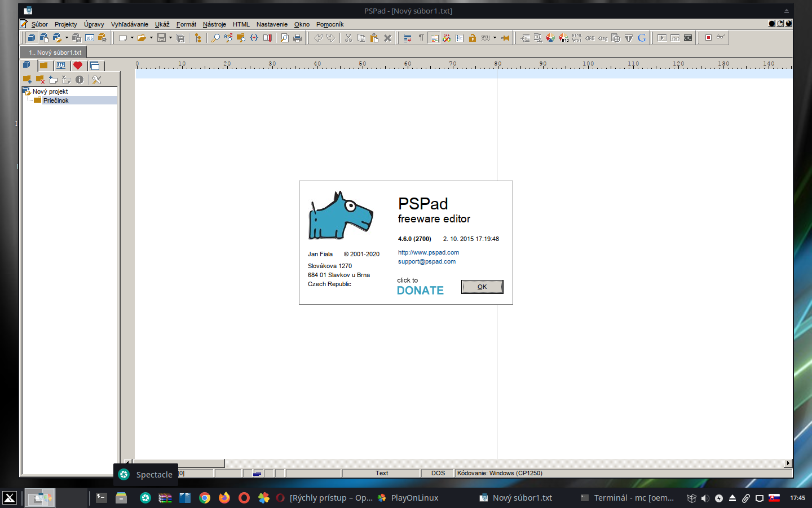Click the project info icon
Screen dimensions: 812x508
click(x=80, y=80)
